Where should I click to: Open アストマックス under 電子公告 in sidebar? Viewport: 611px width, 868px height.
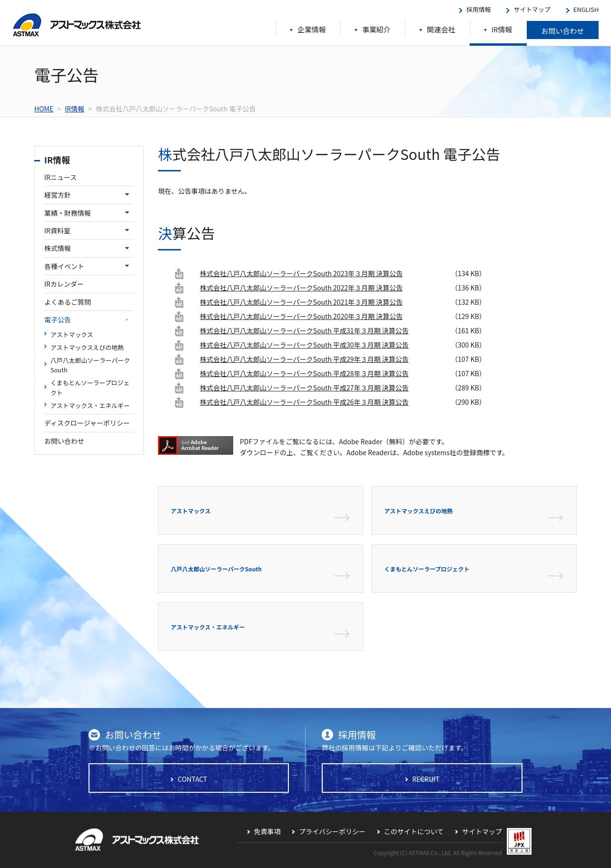[x=72, y=335]
